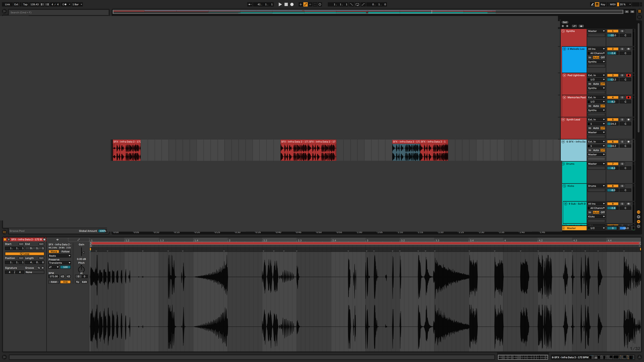Click the Lock Envelopes padlock icon
644x362 pixels.
click(x=581, y=26)
